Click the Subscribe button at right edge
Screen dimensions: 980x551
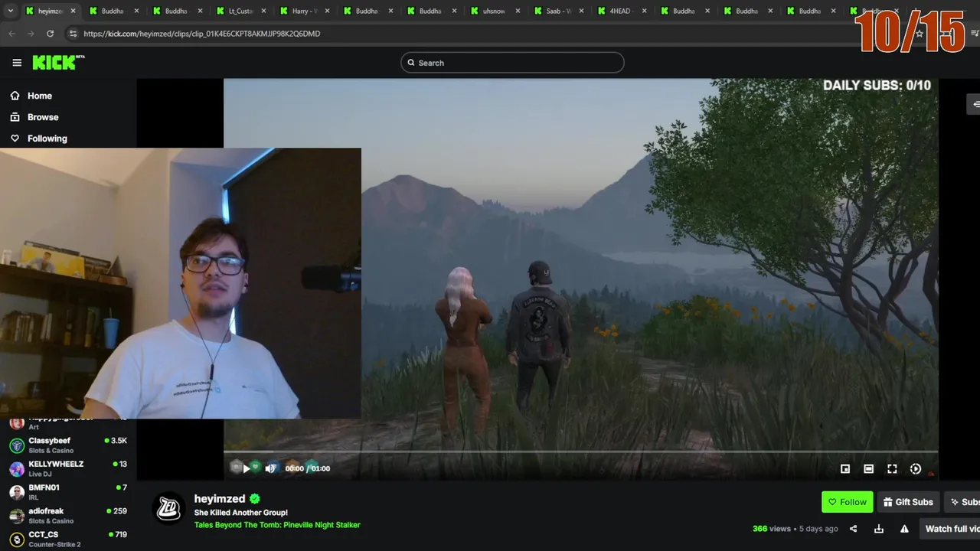963,502
